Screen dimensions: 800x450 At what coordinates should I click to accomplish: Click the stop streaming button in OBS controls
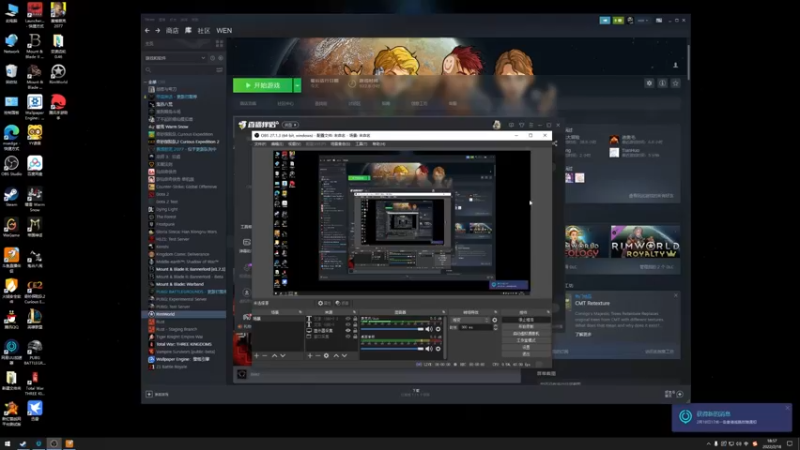pyautogui.click(x=526, y=320)
